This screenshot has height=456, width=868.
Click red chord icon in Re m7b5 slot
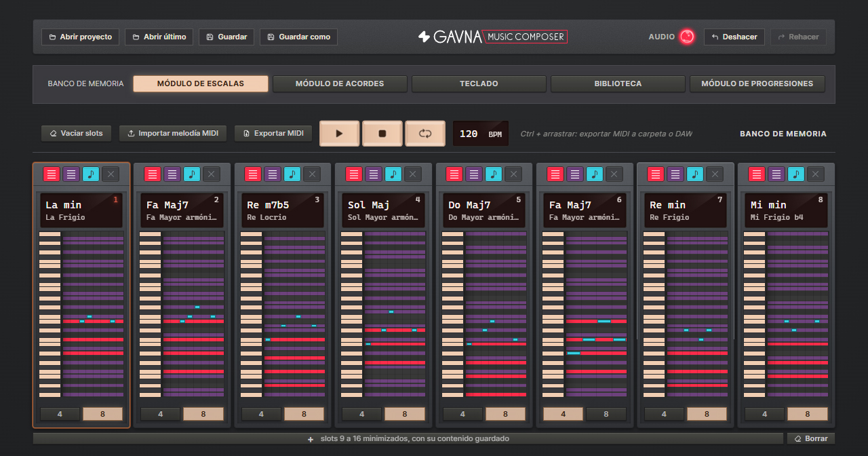pyautogui.click(x=253, y=174)
